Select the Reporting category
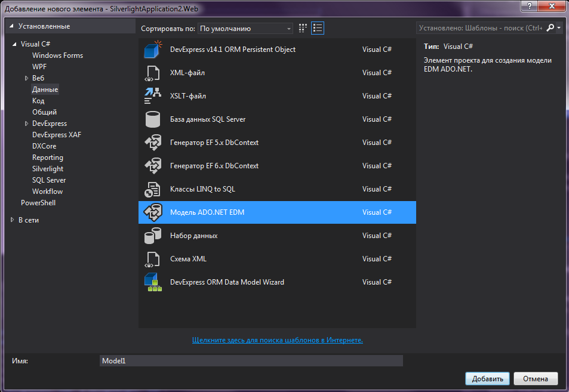The image size is (569, 392). click(48, 158)
